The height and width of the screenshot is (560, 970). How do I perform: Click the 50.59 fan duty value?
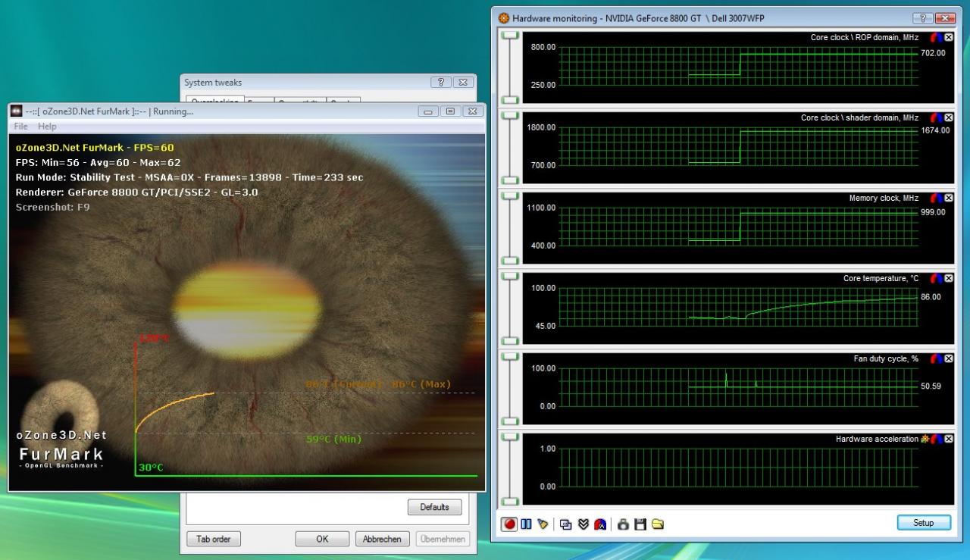tap(931, 386)
